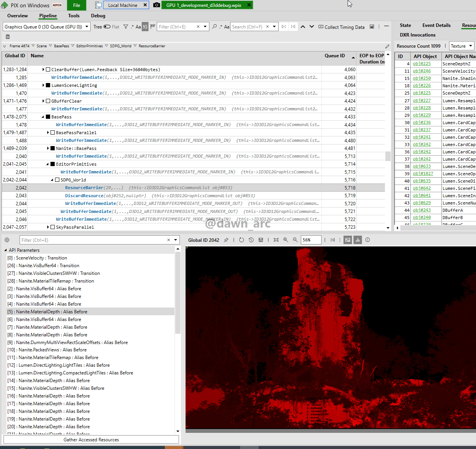Switch to the Overview tab
476x449 pixels.
click(17, 16)
